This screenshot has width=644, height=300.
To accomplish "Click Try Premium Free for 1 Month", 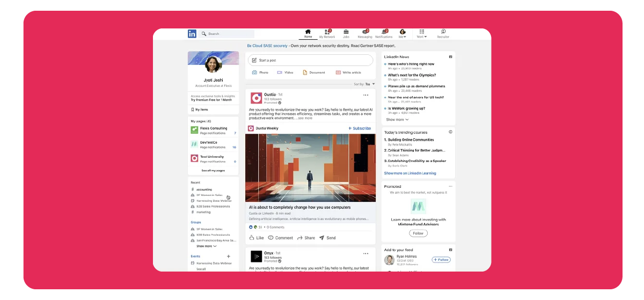I will [211, 100].
